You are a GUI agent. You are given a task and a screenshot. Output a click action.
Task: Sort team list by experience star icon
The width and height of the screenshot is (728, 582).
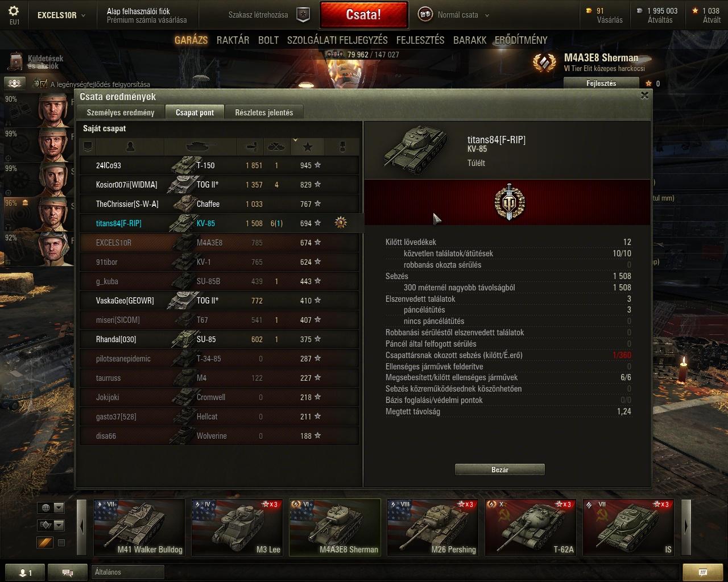click(308, 147)
